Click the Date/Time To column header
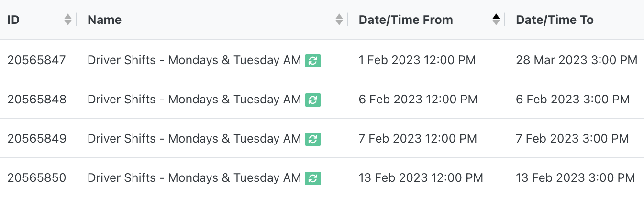644x199 pixels. (x=555, y=20)
